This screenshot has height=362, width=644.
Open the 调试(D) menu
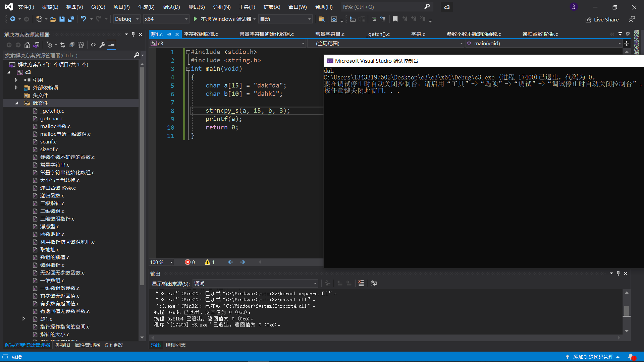click(171, 7)
